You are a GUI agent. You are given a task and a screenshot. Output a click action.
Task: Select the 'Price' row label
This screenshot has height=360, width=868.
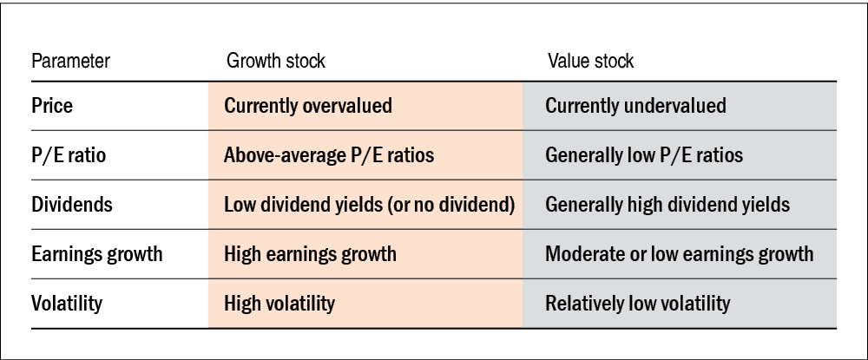tap(52, 106)
